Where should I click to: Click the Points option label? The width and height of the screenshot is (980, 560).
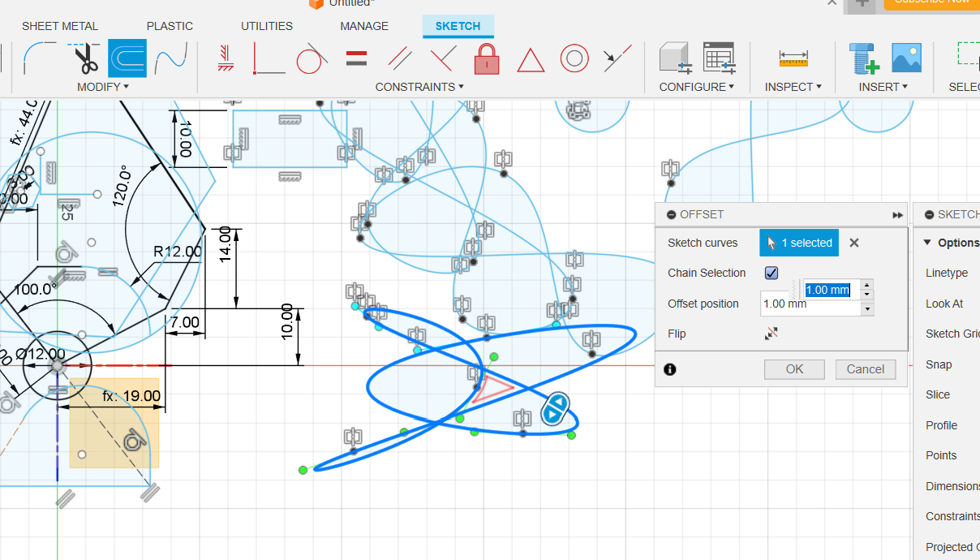941,455
